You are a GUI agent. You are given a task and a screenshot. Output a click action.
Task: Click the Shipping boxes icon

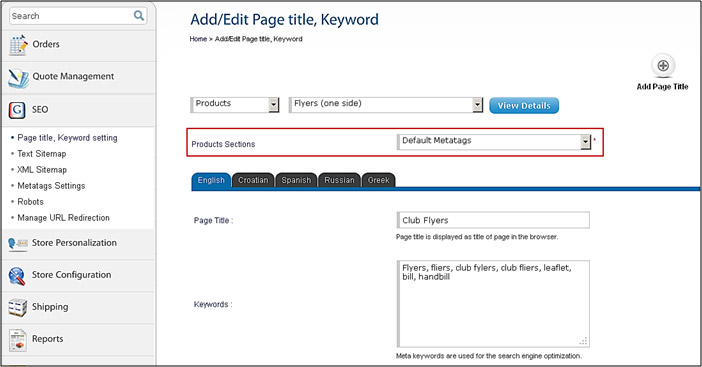pyautogui.click(x=17, y=308)
